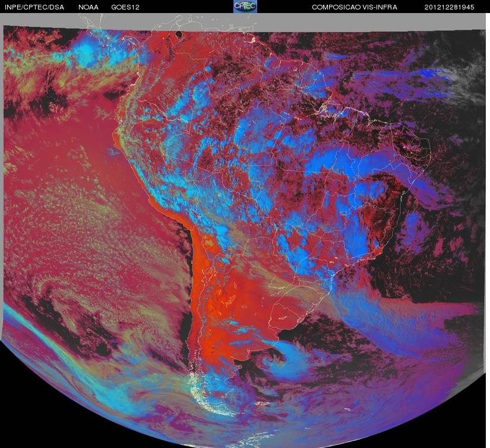Click the COMPOSICAO VIS-INFRA title text
The width and height of the screenshot is (490, 448).
pyautogui.click(x=355, y=7)
